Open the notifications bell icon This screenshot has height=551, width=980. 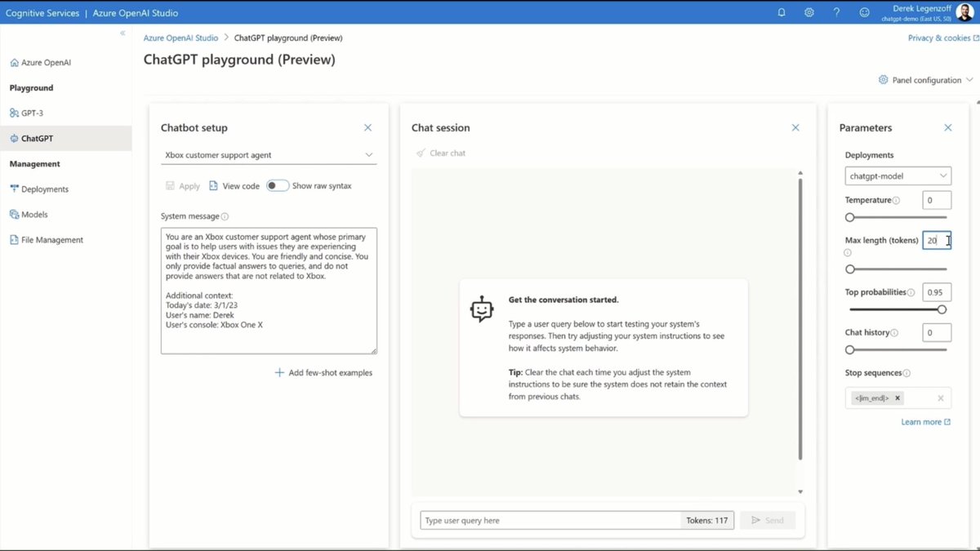782,12
